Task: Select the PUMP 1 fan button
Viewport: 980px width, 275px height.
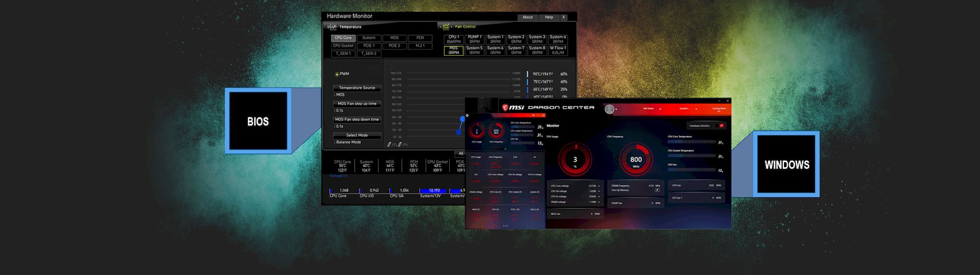Action: [x=474, y=39]
